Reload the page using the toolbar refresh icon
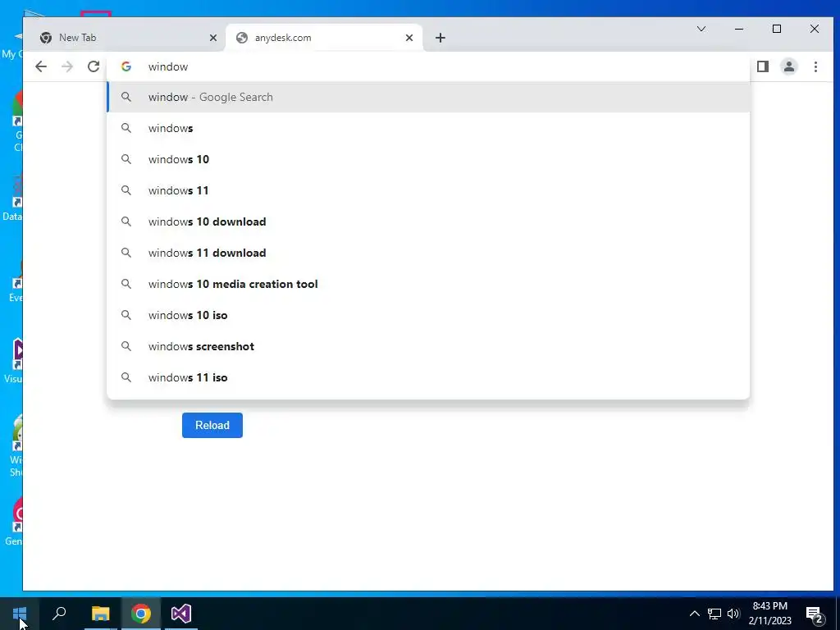Screen dimensions: 840x630 click(94, 66)
